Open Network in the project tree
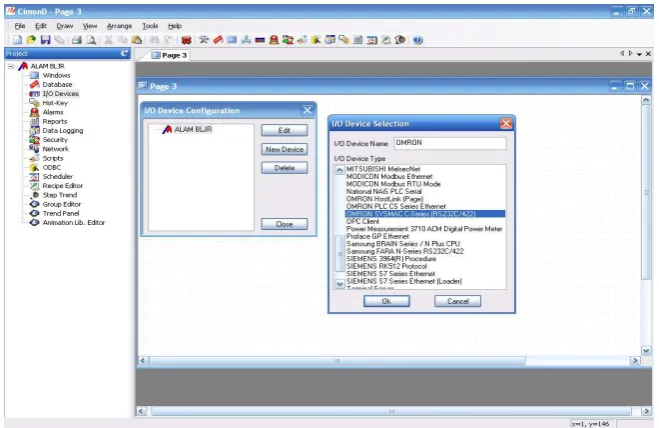This screenshot has width=659, height=428. tap(55, 149)
